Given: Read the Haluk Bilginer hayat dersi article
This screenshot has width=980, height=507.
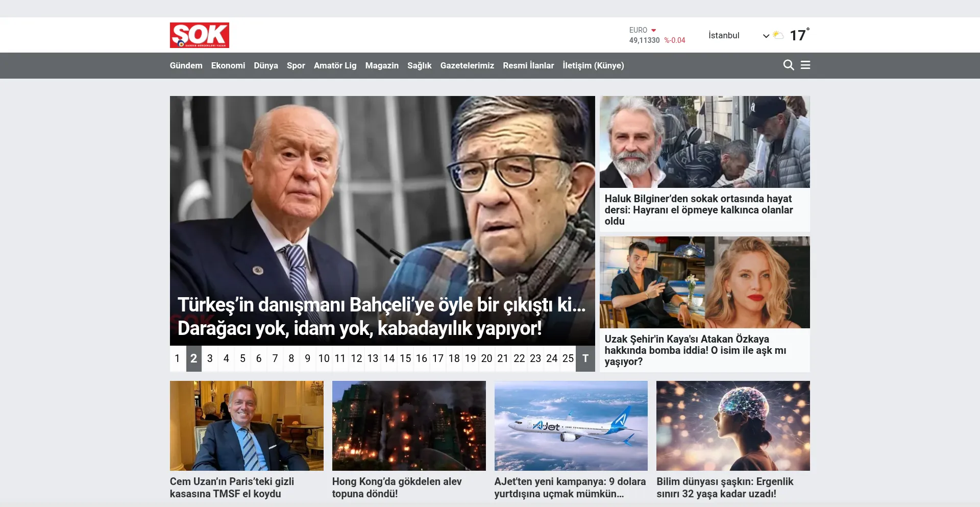Looking at the screenshot, I should (x=698, y=210).
